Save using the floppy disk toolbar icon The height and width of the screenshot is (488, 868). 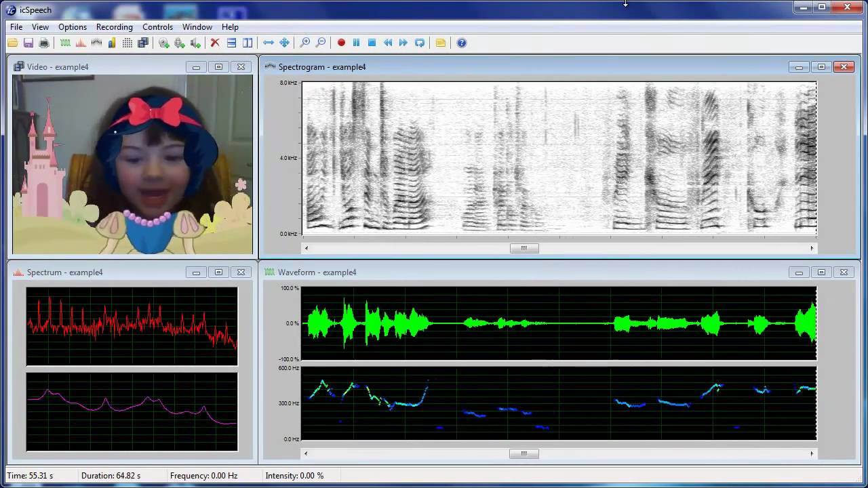click(x=28, y=43)
